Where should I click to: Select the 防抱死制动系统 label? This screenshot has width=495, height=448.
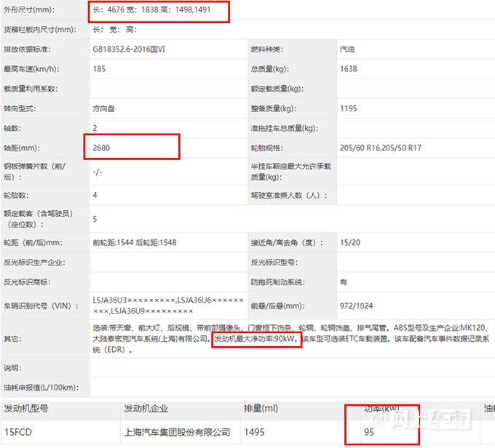click(277, 282)
